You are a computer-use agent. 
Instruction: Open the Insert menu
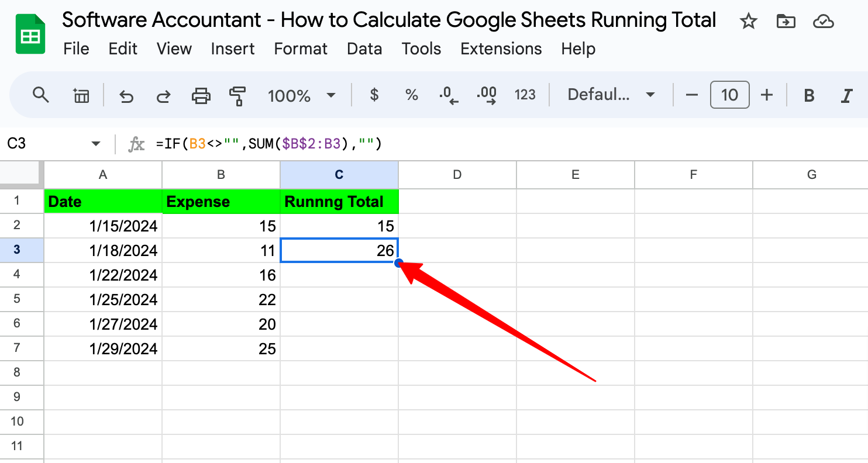[233, 49]
